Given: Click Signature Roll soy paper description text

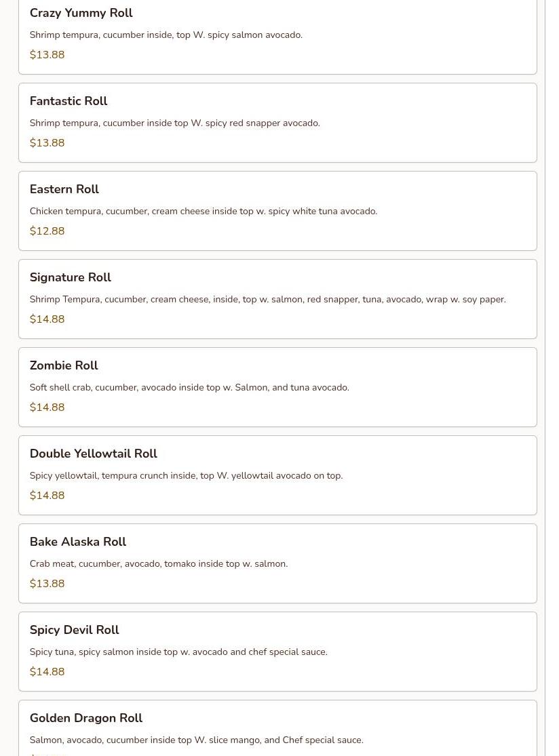Looking at the screenshot, I should (268, 300).
